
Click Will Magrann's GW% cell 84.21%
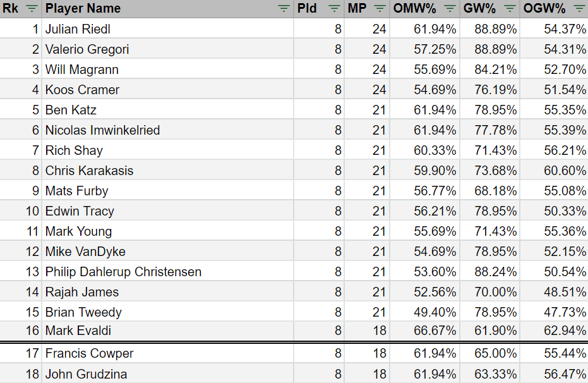pos(496,70)
